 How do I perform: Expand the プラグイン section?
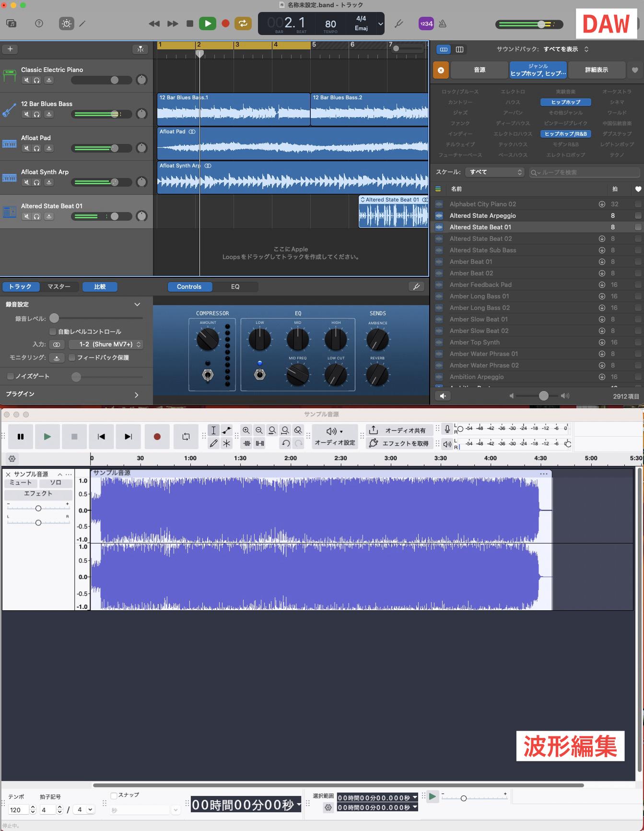coord(136,394)
